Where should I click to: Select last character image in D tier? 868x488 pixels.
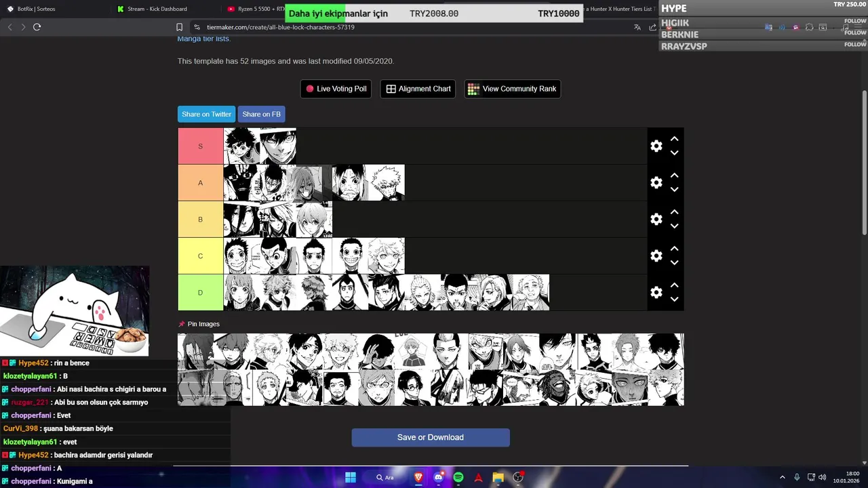click(531, 292)
